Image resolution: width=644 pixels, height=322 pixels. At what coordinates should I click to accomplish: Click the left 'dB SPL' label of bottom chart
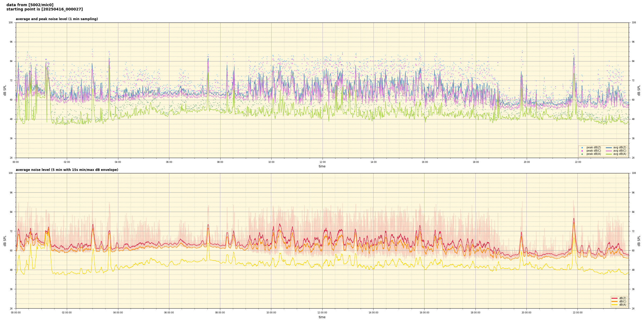click(x=5, y=241)
